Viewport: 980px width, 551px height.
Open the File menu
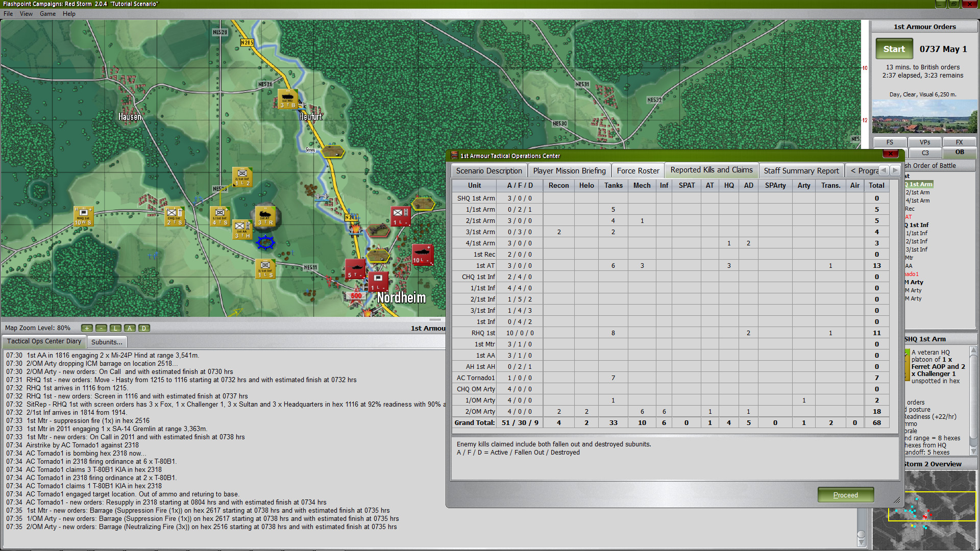coord(8,14)
